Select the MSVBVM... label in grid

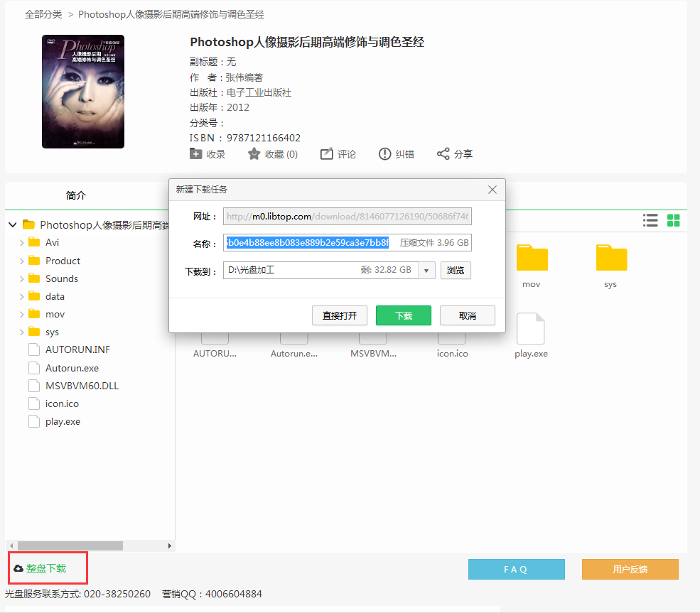373,354
